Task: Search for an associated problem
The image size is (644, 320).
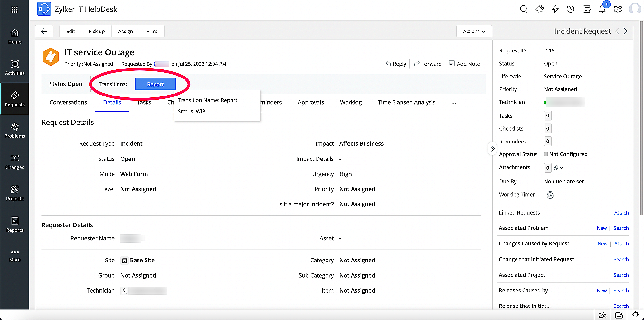Action: [x=621, y=228]
